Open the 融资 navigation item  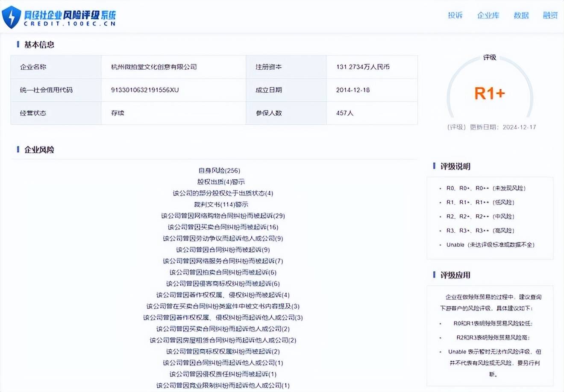coord(550,15)
